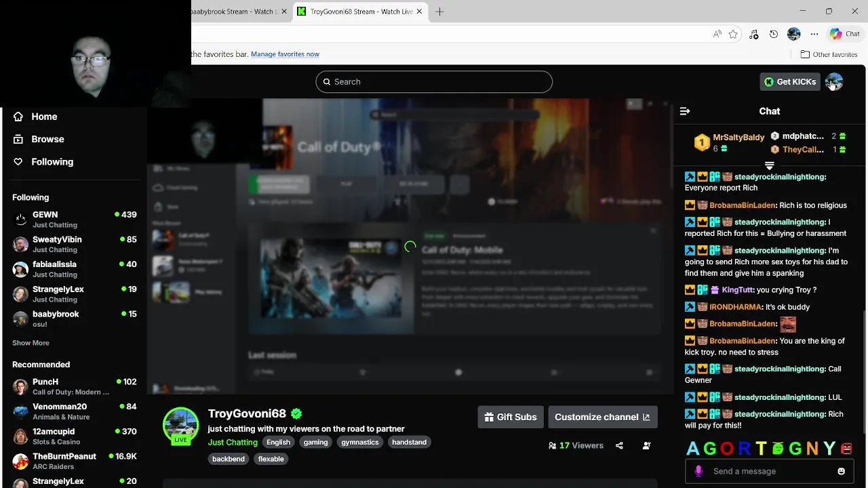Click the angry red emote in emote row
868x488 pixels.
coord(846,449)
